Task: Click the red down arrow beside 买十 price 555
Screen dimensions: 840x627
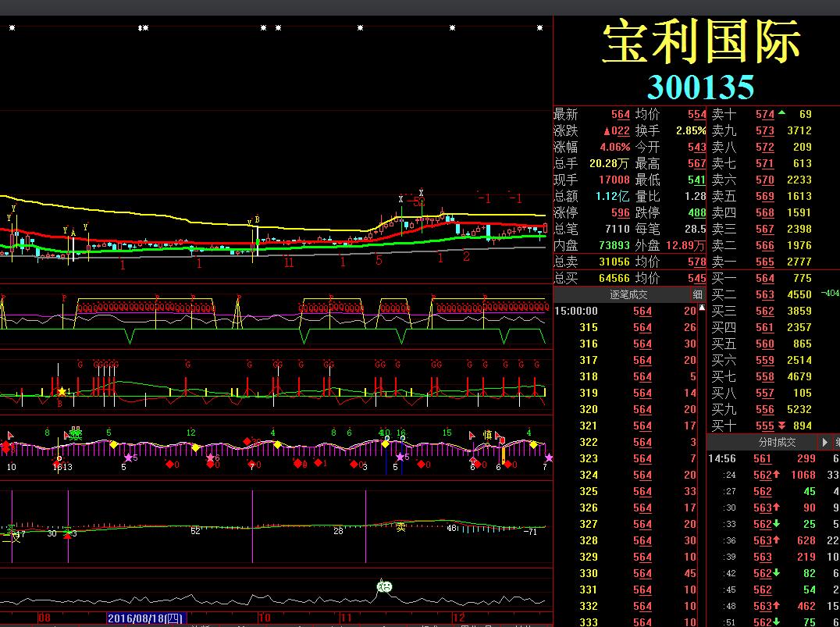Action: (x=781, y=426)
